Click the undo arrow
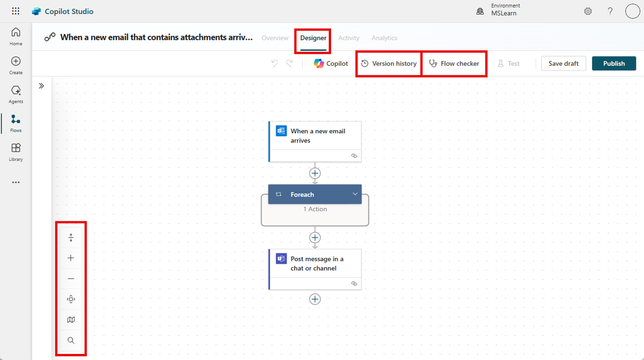Image resolution: width=644 pixels, height=360 pixels. pos(275,63)
